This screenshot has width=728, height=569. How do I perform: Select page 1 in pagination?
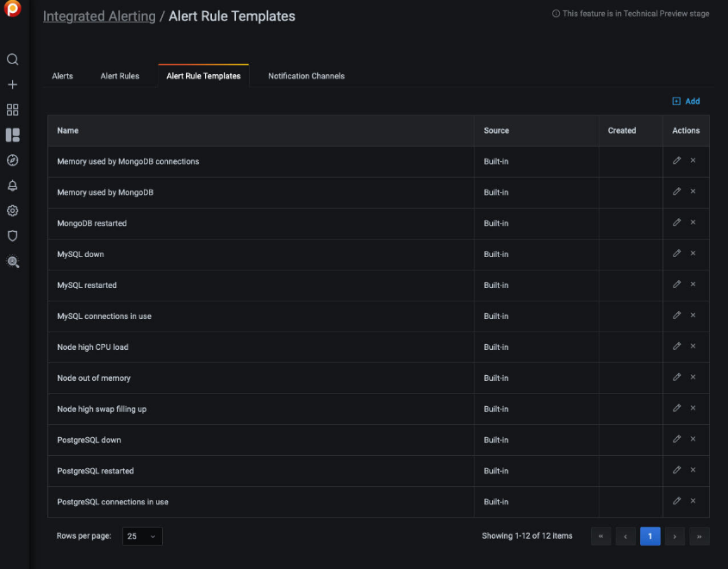(650, 536)
